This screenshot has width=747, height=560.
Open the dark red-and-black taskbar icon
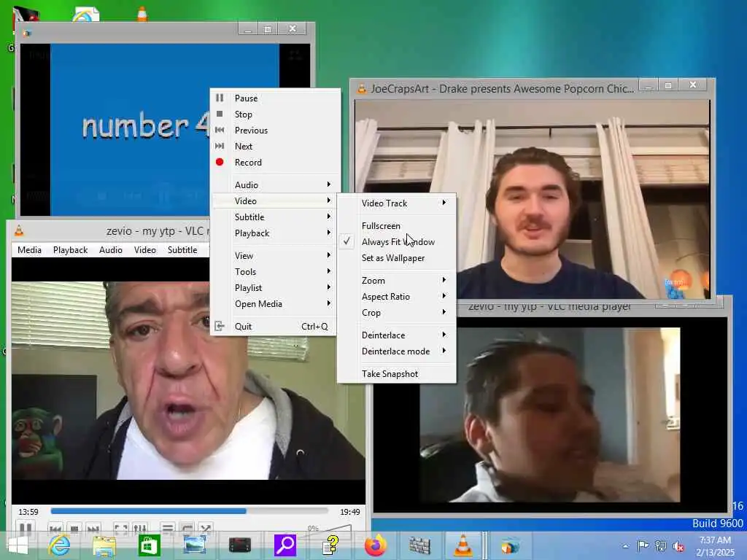(x=239, y=545)
